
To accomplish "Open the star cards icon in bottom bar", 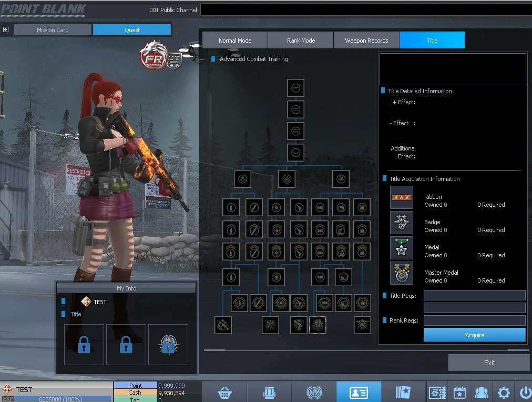I will coord(403,393).
